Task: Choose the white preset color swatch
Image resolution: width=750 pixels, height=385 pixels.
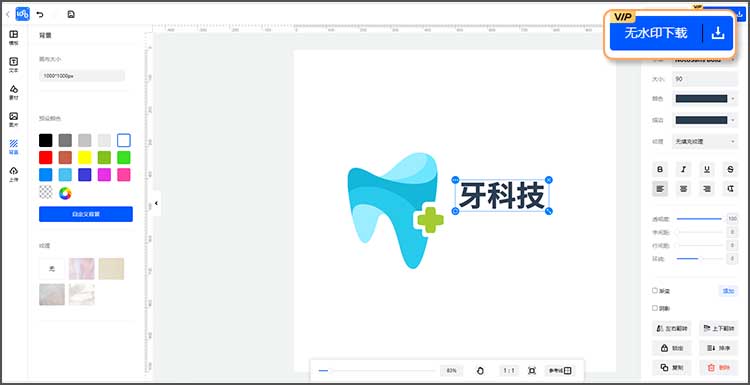Action: pyautogui.click(x=124, y=140)
